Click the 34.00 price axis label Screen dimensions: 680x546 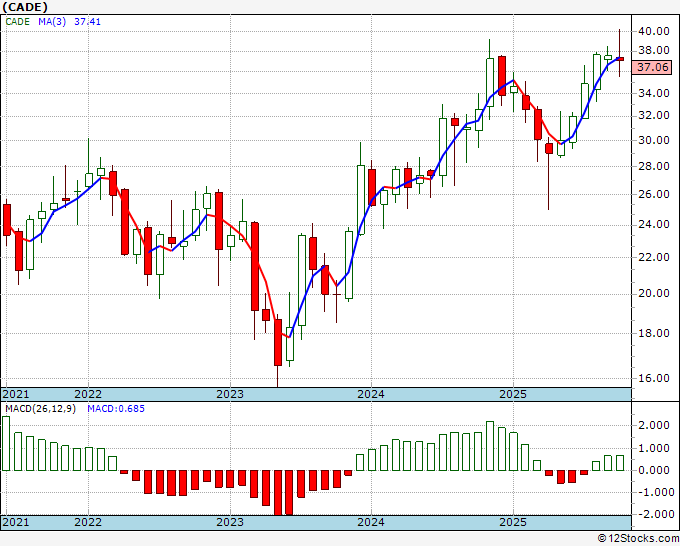coord(653,93)
